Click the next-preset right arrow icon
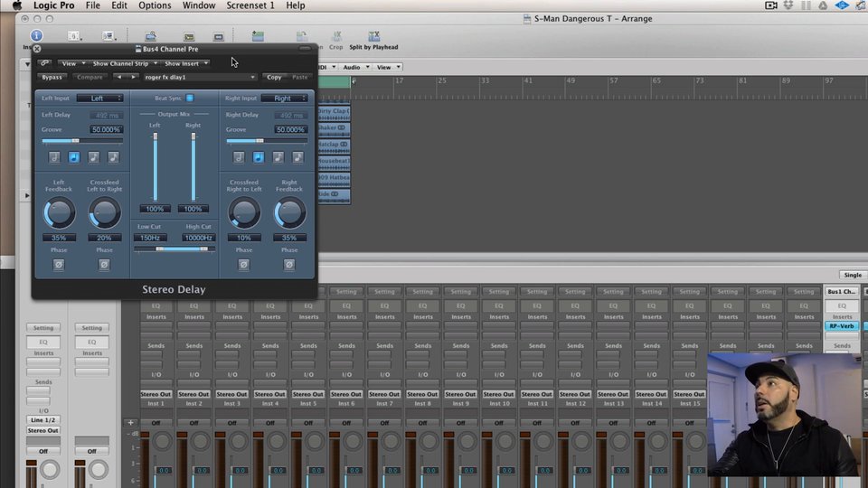The width and height of the screenshot is (868, 488). click(133, 77)
